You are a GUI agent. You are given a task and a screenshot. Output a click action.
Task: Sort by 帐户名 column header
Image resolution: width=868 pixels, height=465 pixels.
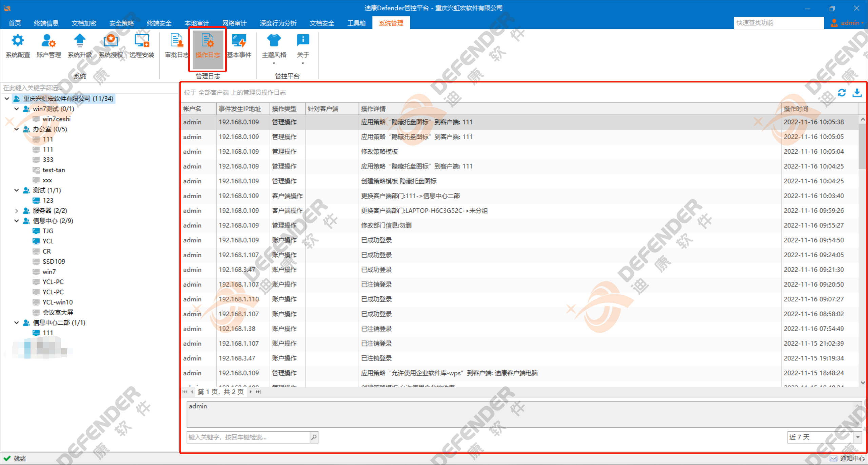(x=199, y=109)
